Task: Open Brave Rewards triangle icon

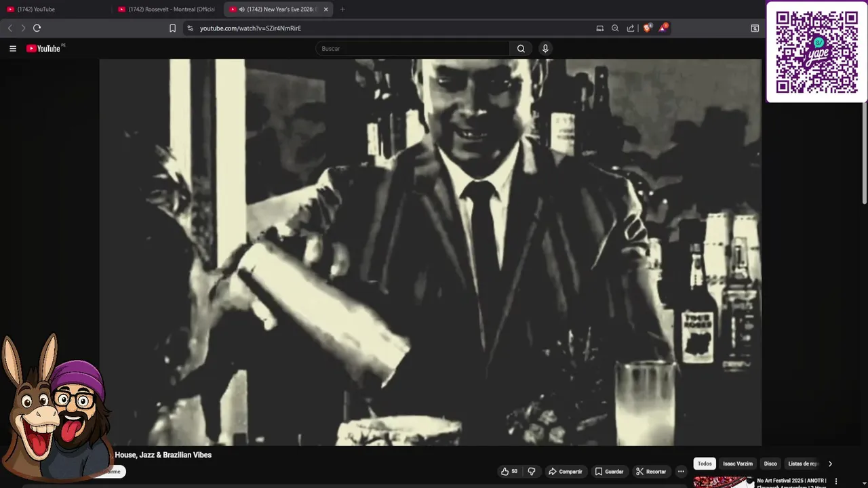Action: click(663, 28)
